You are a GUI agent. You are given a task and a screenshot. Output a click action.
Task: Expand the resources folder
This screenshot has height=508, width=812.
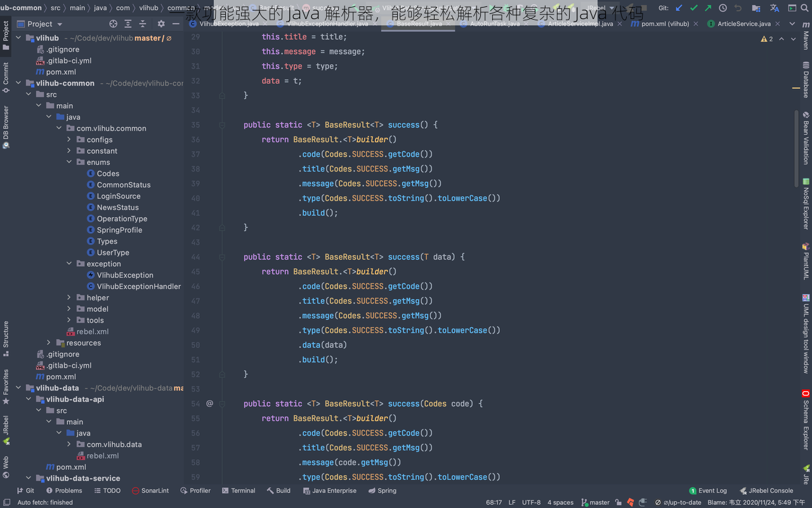point(49,343)
